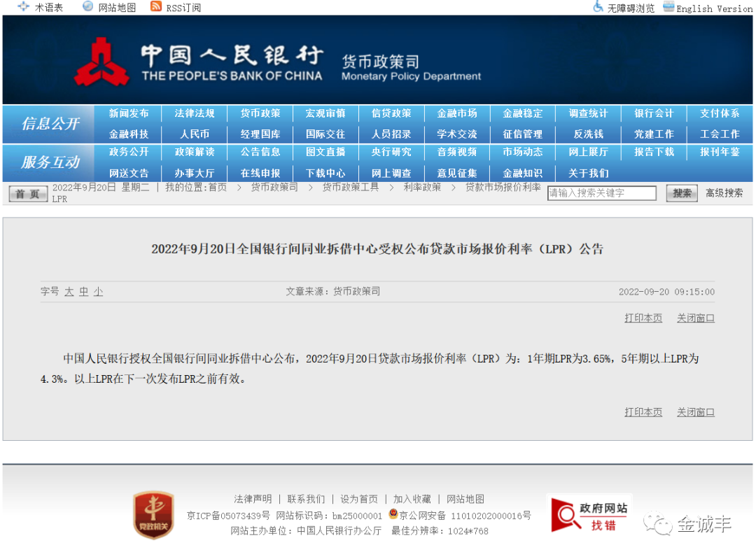Select 支付体系 in the navigation
Image resolution: width=756 pixels, height=557 pixels.
tap(720, 114)
